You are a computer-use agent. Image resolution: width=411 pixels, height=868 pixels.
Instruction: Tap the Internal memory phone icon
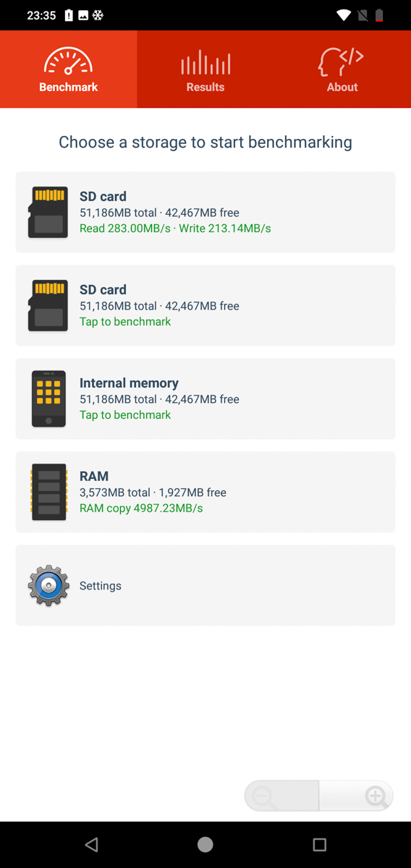(x=48, y=399)
